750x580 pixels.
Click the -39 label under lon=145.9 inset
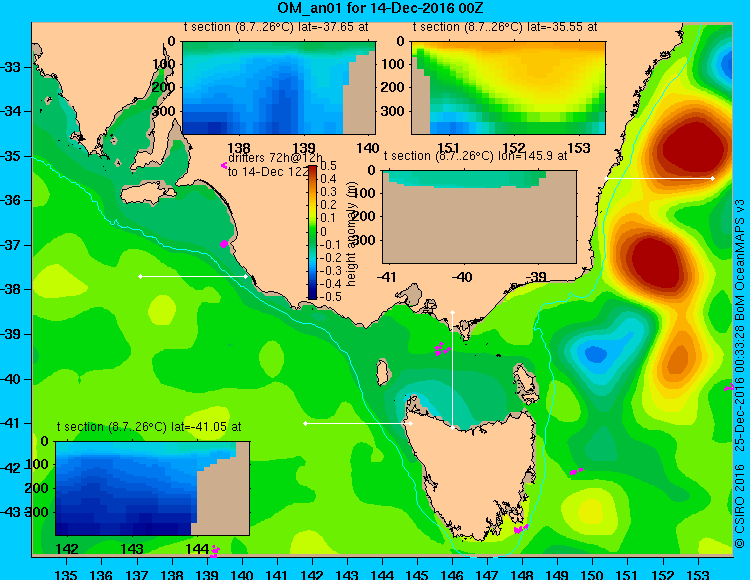pyautogui.click(x=535, y=276)
